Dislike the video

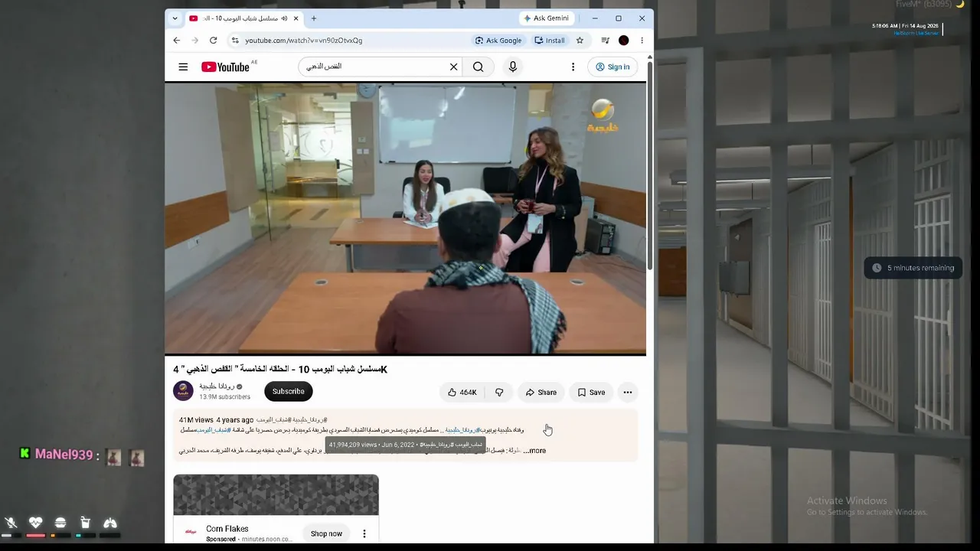click(x=499, y=393)
